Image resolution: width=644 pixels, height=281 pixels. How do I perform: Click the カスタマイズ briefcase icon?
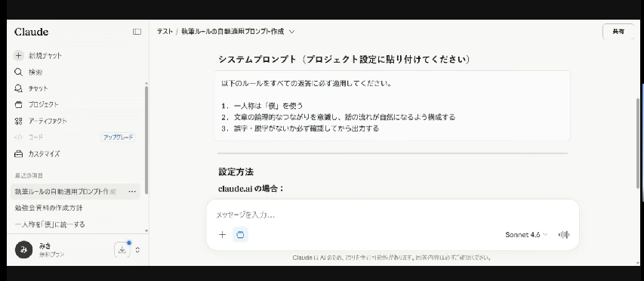(x=18, y=154)
